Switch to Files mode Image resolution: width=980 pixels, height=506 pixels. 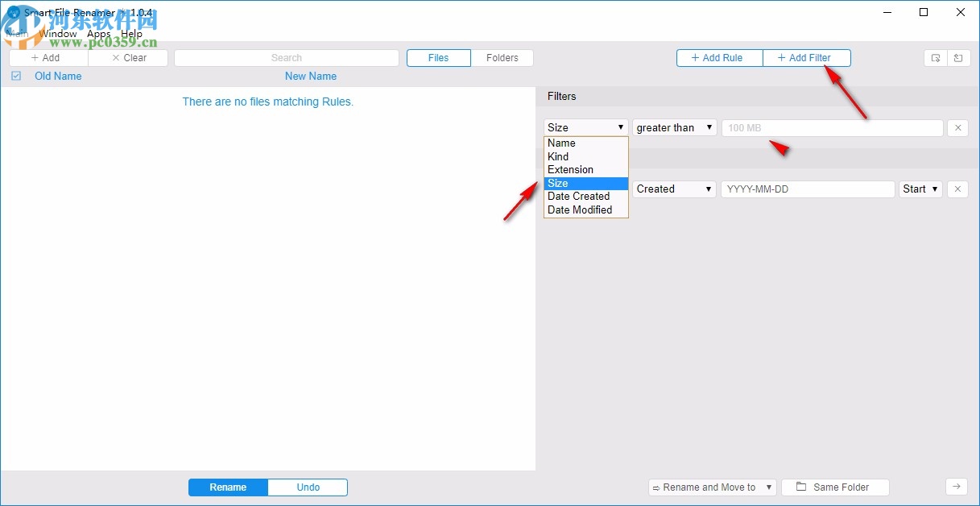pyautogui.click(x=438, y=57)
